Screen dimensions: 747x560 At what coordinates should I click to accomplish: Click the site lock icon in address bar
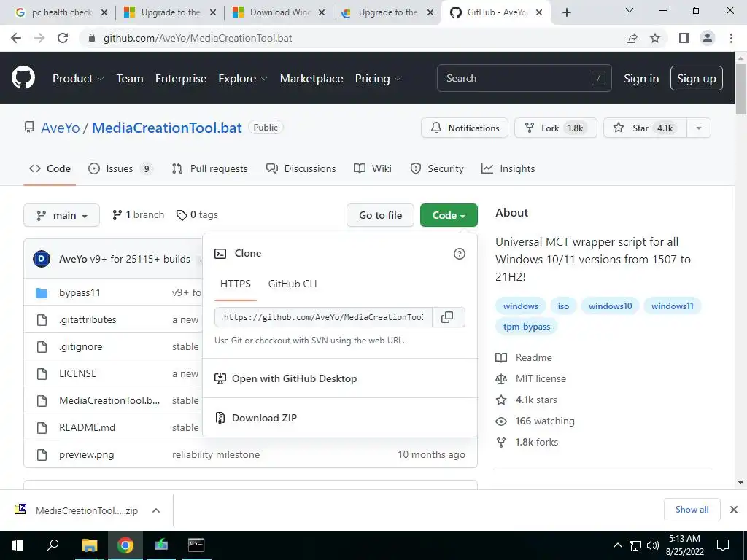(x=93, y=38)
